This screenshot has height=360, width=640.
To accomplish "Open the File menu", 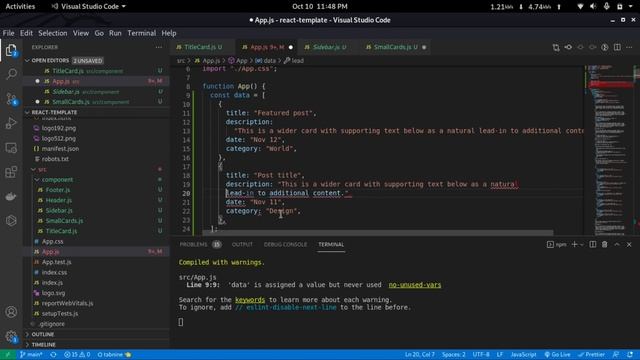I will [8, 33].
